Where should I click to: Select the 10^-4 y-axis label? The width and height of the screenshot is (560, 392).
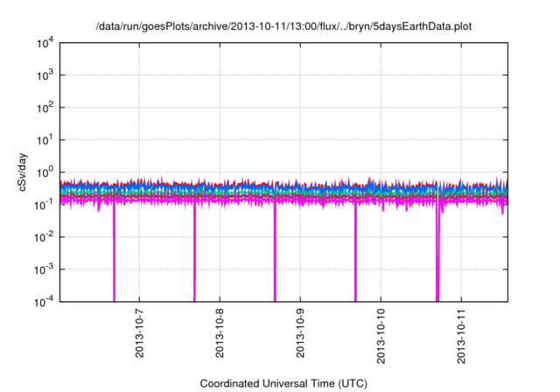coord(44,303)
